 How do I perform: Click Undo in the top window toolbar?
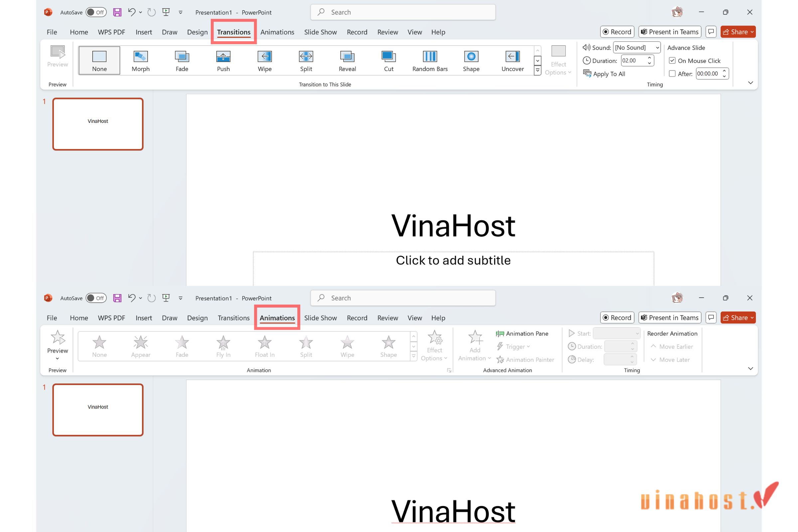132,12
